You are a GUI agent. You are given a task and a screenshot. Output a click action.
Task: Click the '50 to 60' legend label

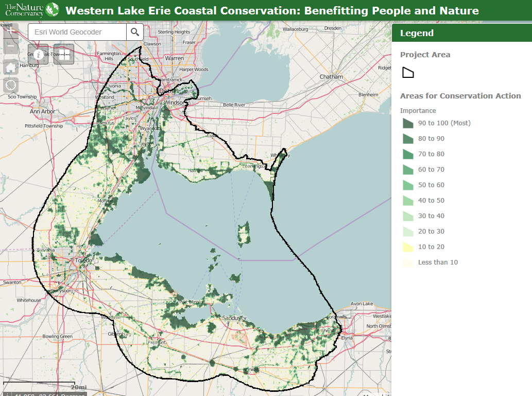point(431,185)
